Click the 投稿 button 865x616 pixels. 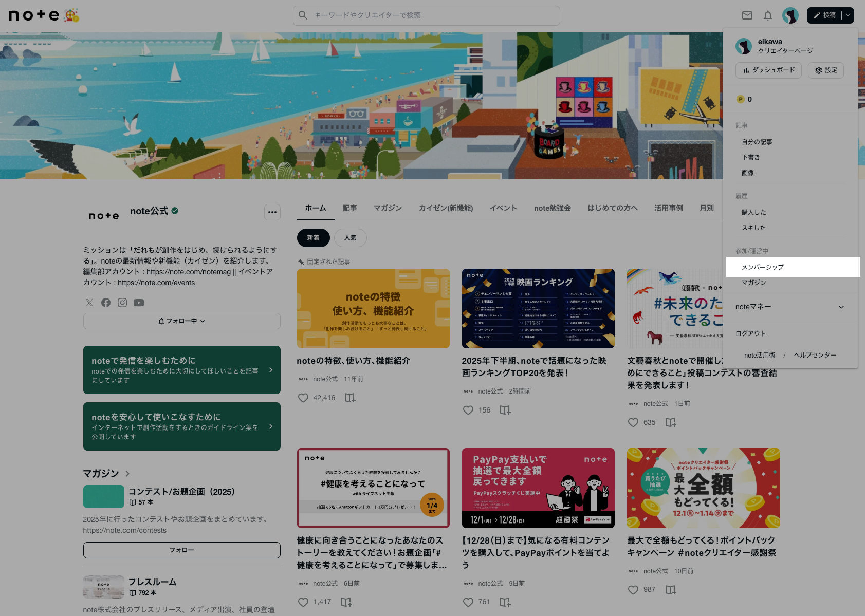click(x=824, y=15)
